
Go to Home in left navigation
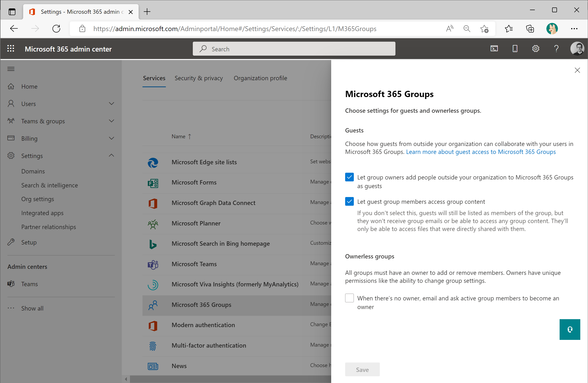[29, 86]
